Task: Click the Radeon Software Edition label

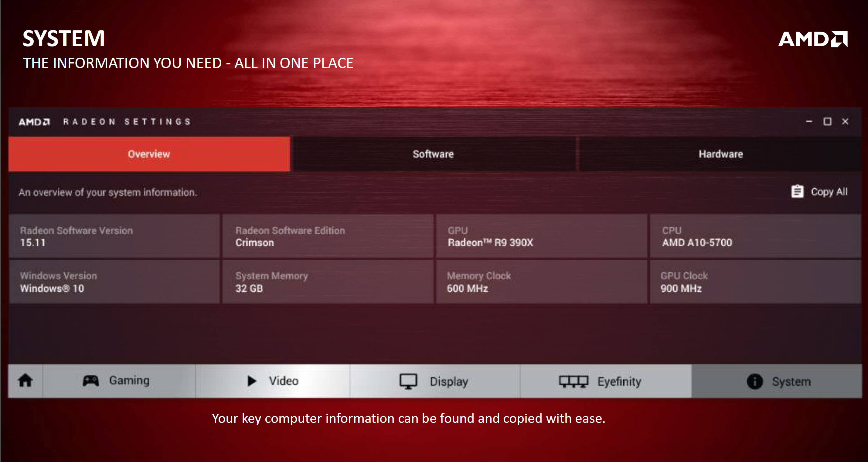Action: (x=290, y=230)
